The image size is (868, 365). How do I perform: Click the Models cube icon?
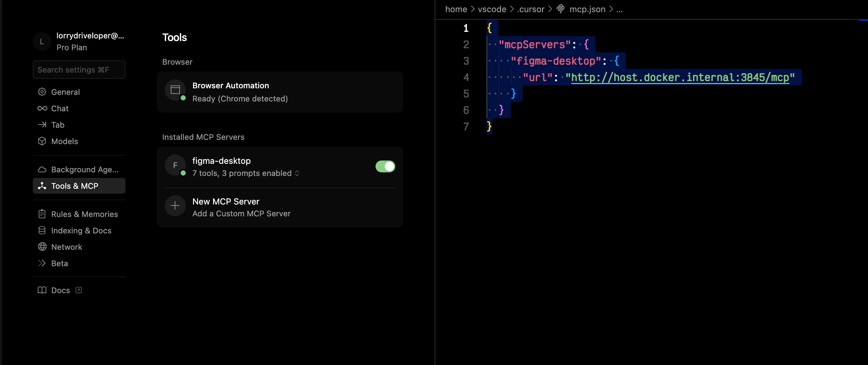click(x=42, y=141)
